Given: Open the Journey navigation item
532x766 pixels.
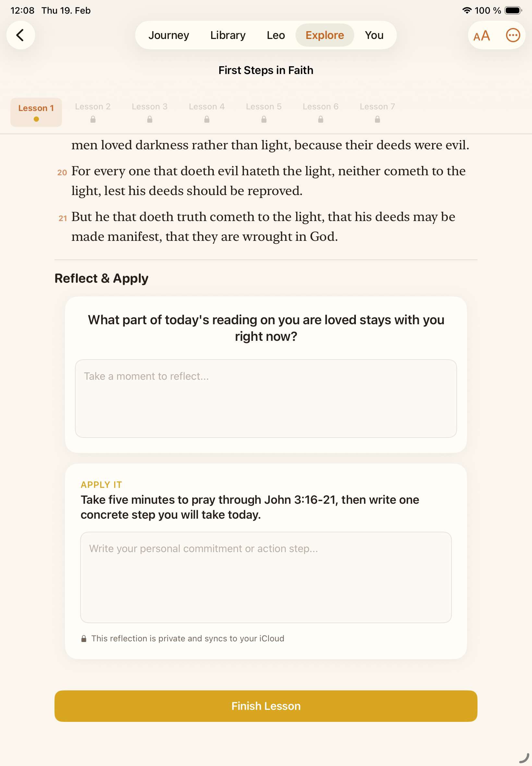Looking at the screenshot, I should (169, 35).
